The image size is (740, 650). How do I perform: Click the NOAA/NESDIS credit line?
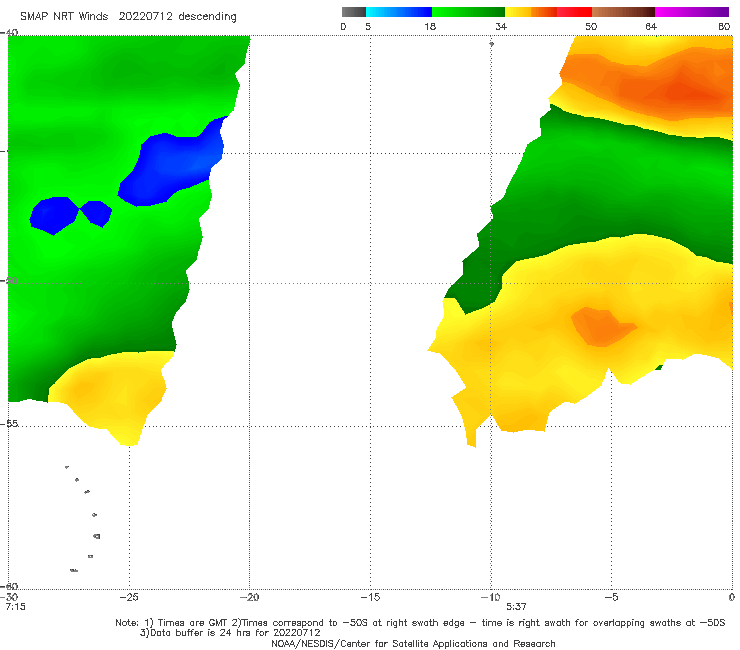point(413,643)
